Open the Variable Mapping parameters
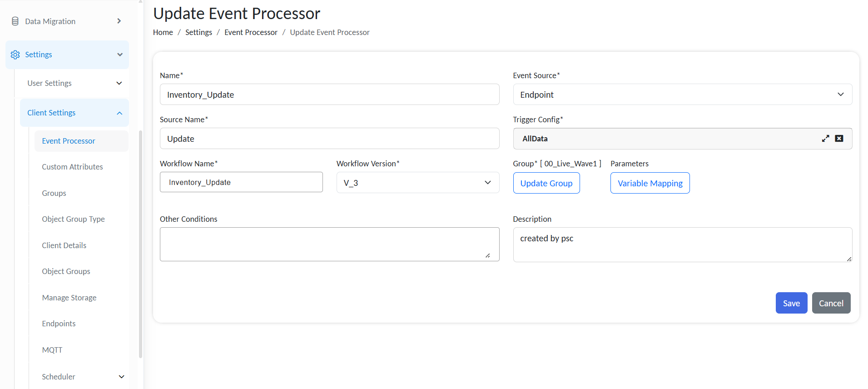Viewport: 868px width, 389px height. [x=650, y=183]
